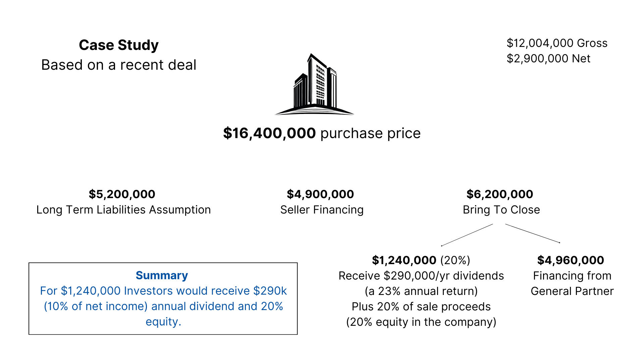Viewport: 644px width, 362px height.
Task: Click the arrow pointing toward $1,240,000
Action: [x=467, y=235]
